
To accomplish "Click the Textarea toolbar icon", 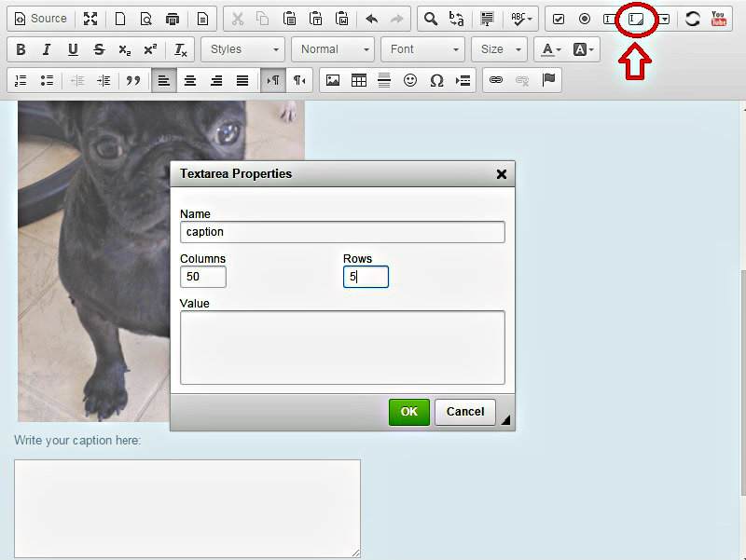I will [x=636, y=19].
